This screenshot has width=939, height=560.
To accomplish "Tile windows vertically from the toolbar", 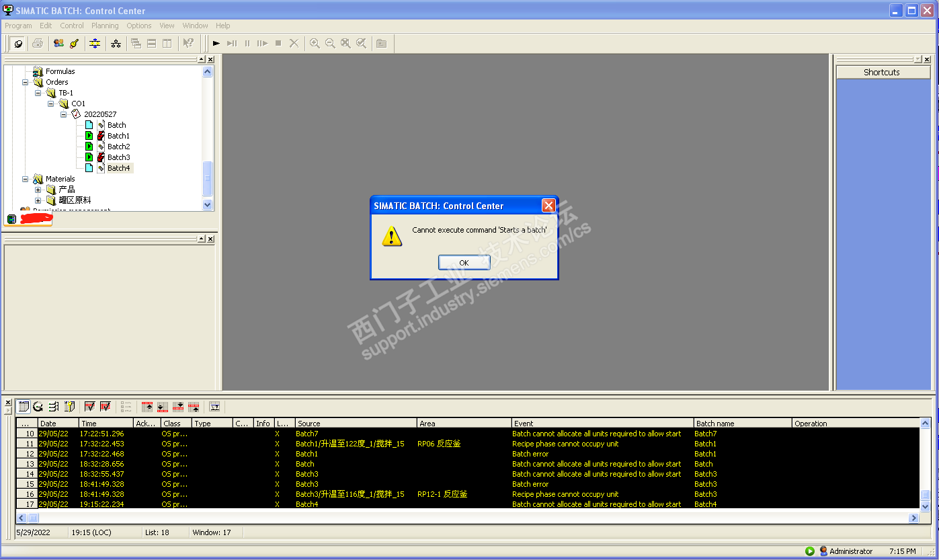I will [x=167, y=43].
